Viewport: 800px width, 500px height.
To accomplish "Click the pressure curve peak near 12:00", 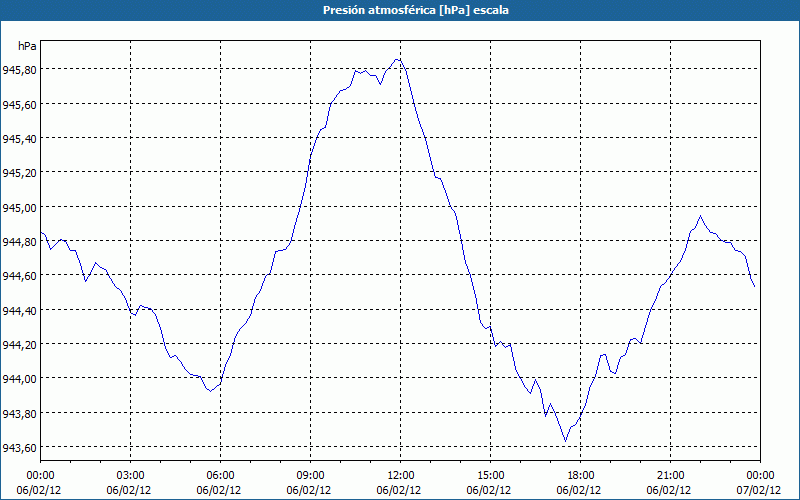I will point(398,60).
